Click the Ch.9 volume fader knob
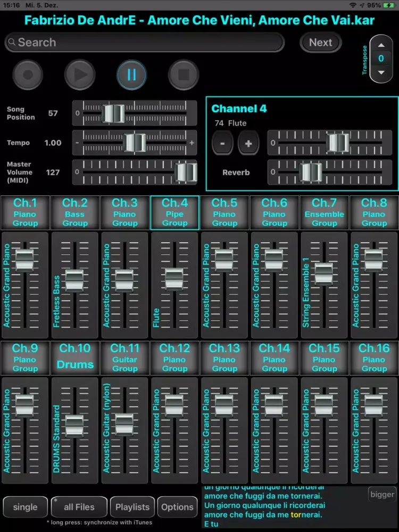The image size is (399, 532). tap(25, 405)
